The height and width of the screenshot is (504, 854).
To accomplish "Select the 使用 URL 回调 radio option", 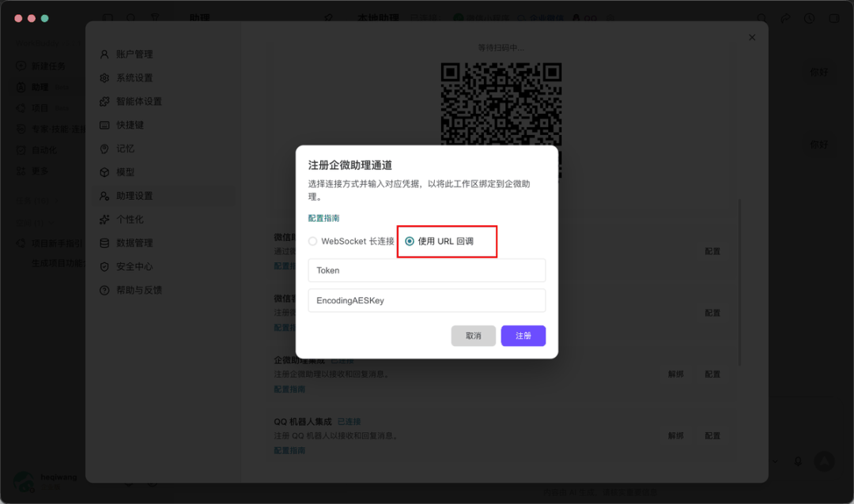I will point(439,241).
